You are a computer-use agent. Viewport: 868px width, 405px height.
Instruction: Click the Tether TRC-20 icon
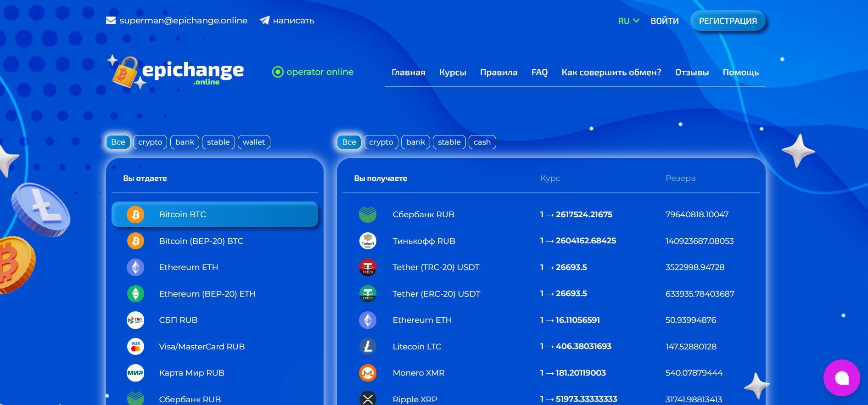click(x=368, y=267)
